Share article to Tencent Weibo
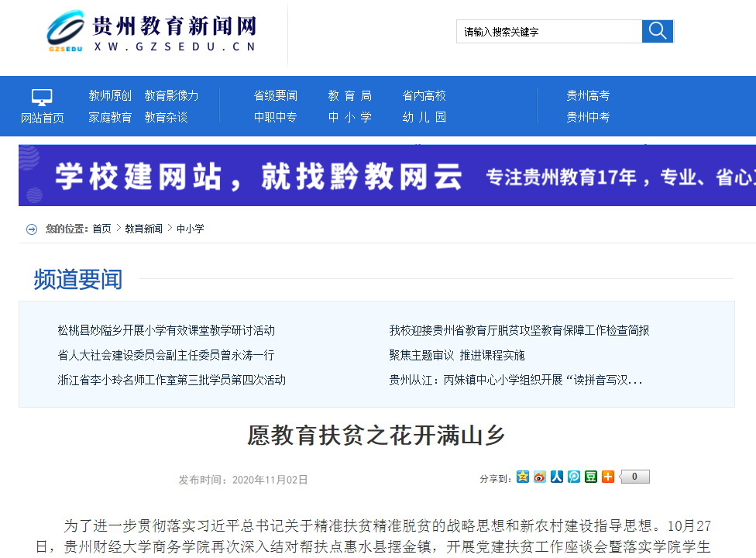The width and height of the screenshot is (756, 558). tap(574, 477)
